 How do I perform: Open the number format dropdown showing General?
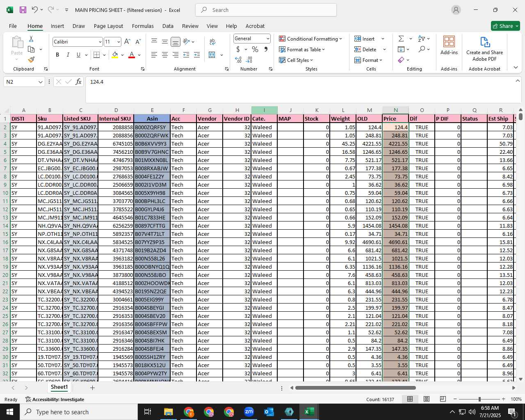pyautogui.click(x=268, y=39)
